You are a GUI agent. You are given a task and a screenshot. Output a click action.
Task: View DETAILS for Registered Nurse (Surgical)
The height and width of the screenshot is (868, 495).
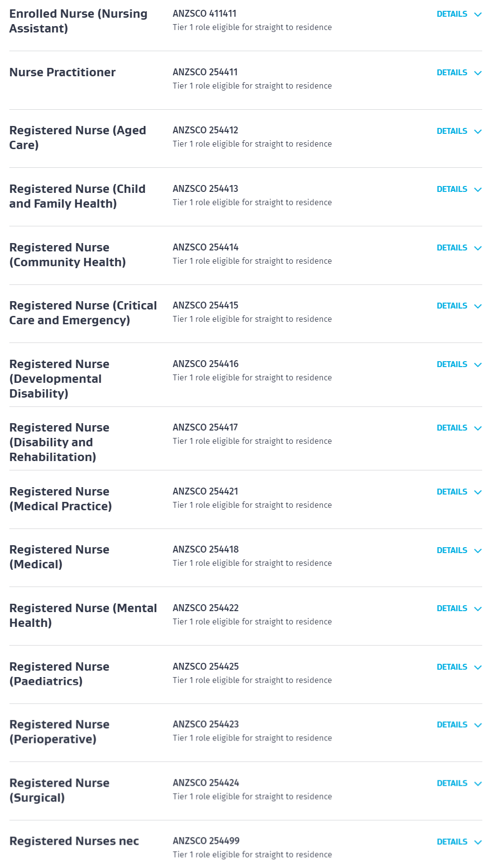[452, 783]
